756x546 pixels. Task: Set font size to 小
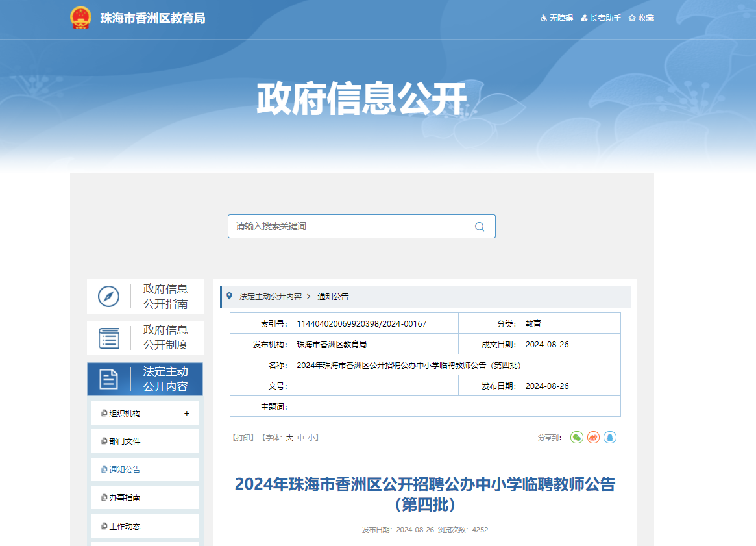(x=311, y=438)
